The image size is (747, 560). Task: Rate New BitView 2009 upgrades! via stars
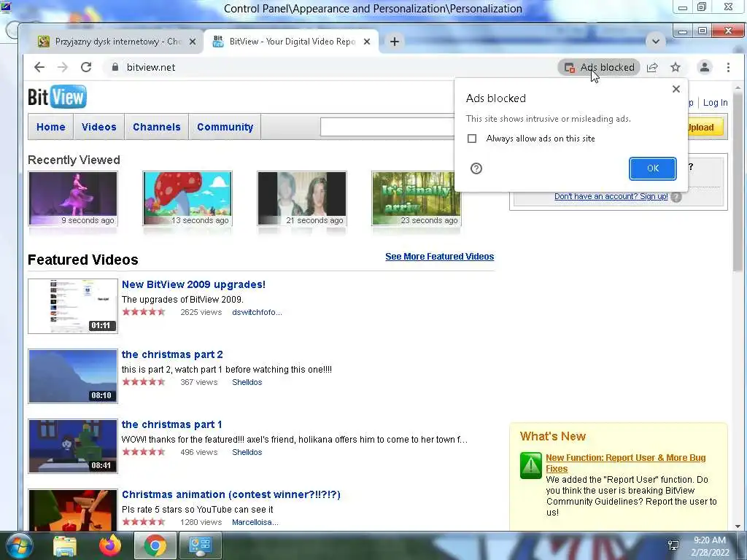[x=144, y=312]
